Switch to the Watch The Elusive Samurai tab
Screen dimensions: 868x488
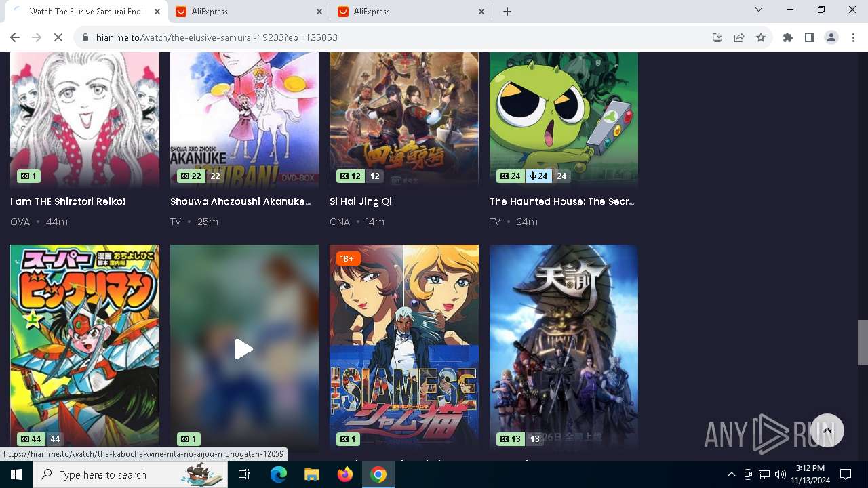[87, 12]
